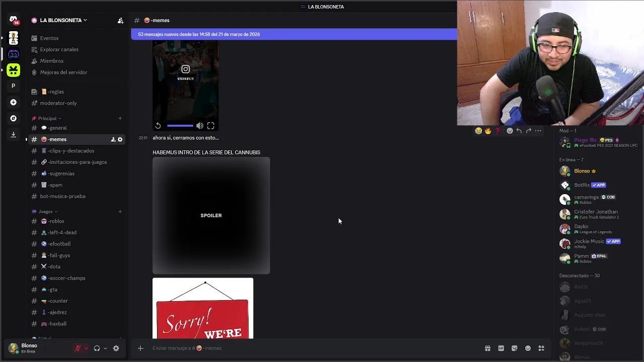Click invite people icon beside LA BLONSONETA
644x362 pixels.
point(120,21)
